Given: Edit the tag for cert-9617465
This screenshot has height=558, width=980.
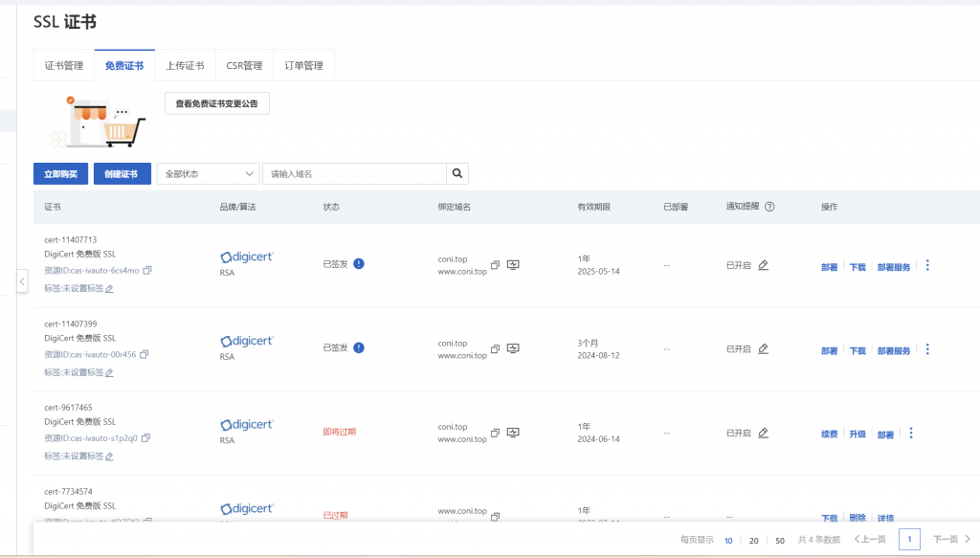Looking at the screenshot, I should tap(109, 457).
